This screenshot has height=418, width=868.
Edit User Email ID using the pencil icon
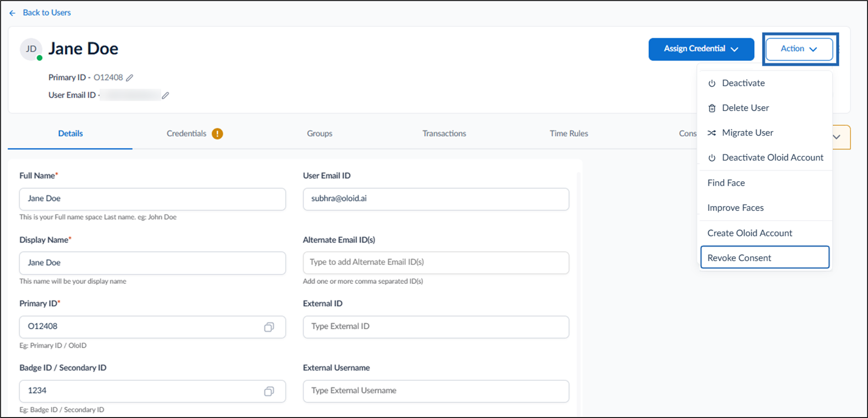click(165, 95)
